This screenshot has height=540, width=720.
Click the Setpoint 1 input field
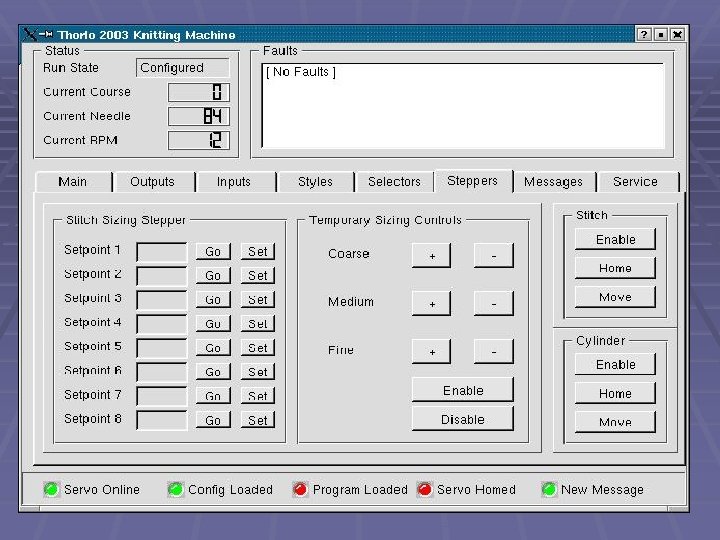[x=162, y=252]
